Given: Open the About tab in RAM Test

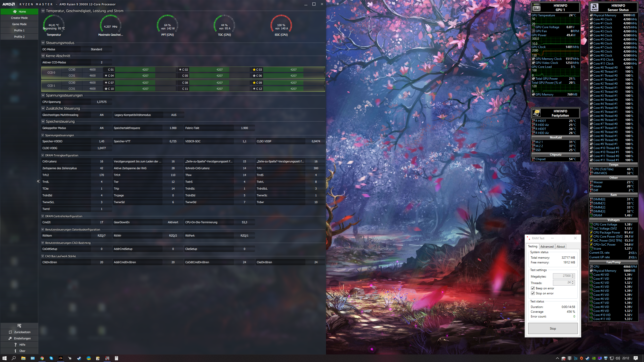Looking at the screenshot, I should (560, 247).
